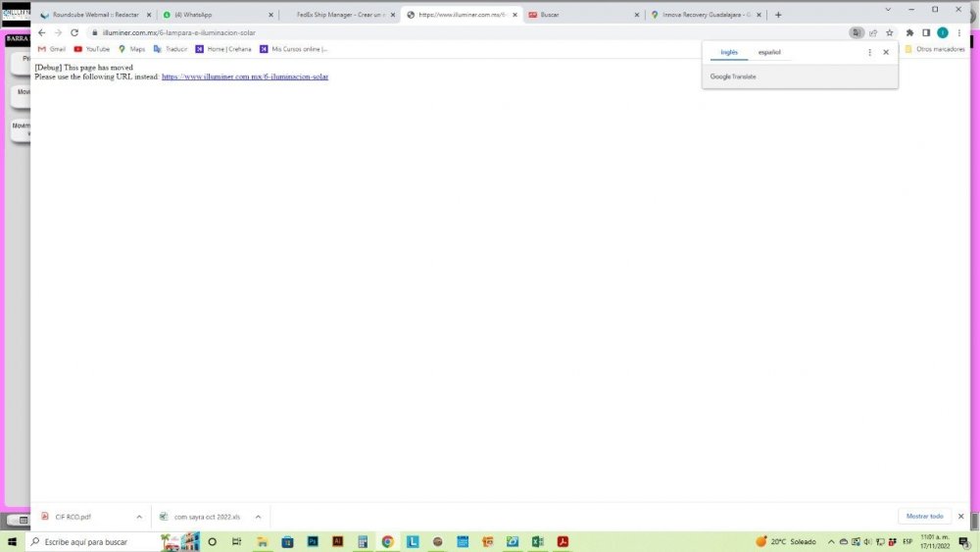Close the FedEx Ship Manager tab

tap(393, 15)
